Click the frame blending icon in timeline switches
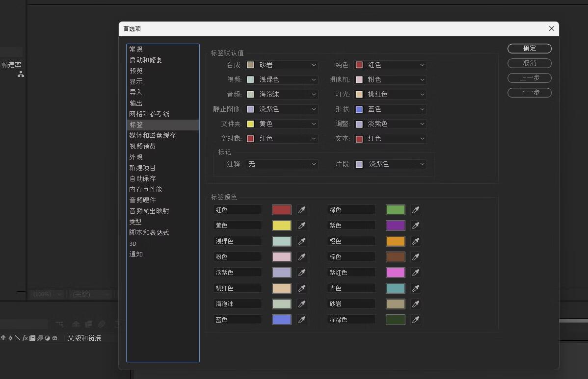The image size is (588, 379). (x=32, y=338)
